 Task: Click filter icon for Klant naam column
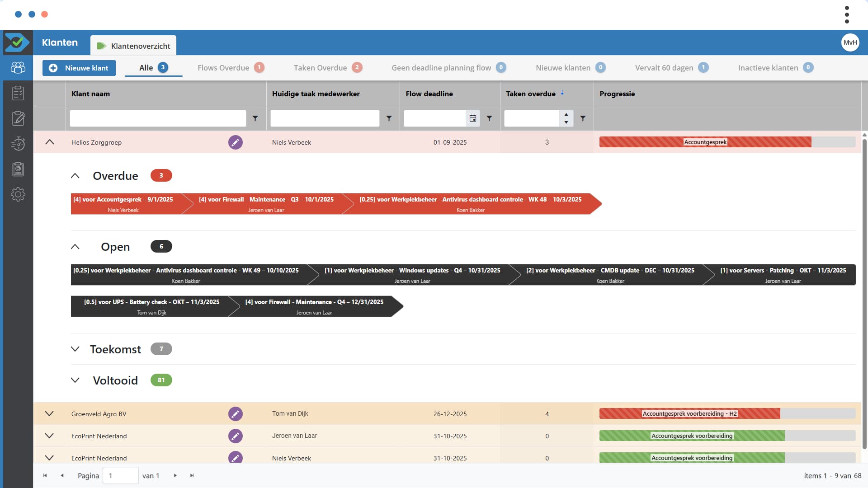255,118
